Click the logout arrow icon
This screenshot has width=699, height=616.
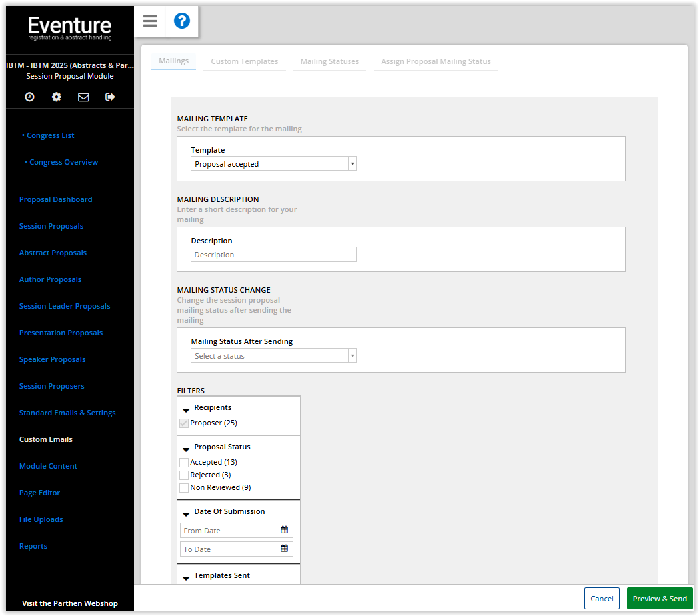tap(110, 97)
